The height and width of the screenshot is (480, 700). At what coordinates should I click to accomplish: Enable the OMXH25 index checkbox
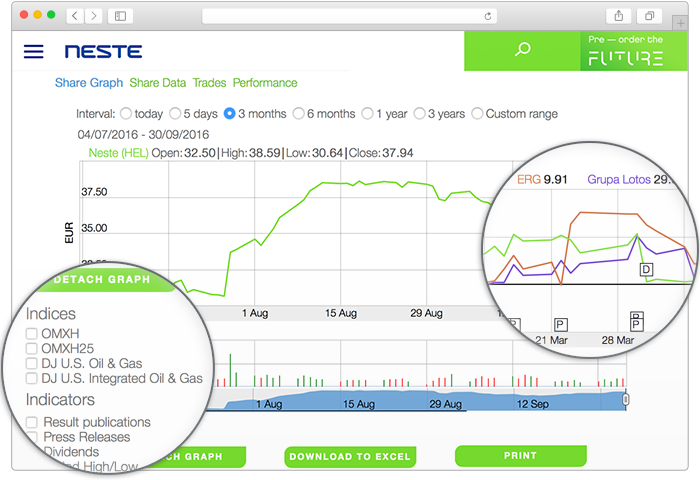pos(33,348)
